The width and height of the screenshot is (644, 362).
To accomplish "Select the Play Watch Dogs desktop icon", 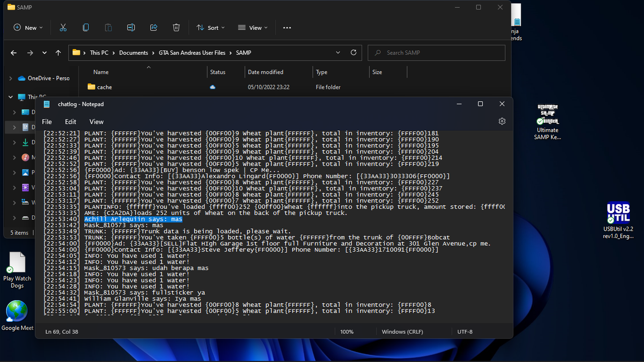I will pos(17,270).
